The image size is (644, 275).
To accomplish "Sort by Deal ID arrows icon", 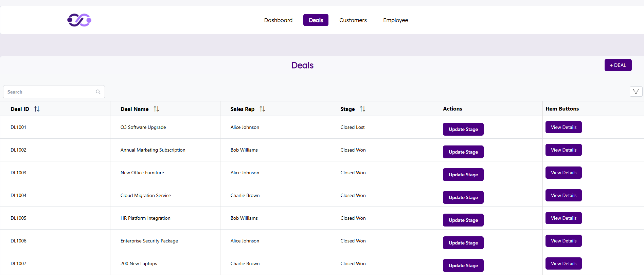I will click(37, 109).
